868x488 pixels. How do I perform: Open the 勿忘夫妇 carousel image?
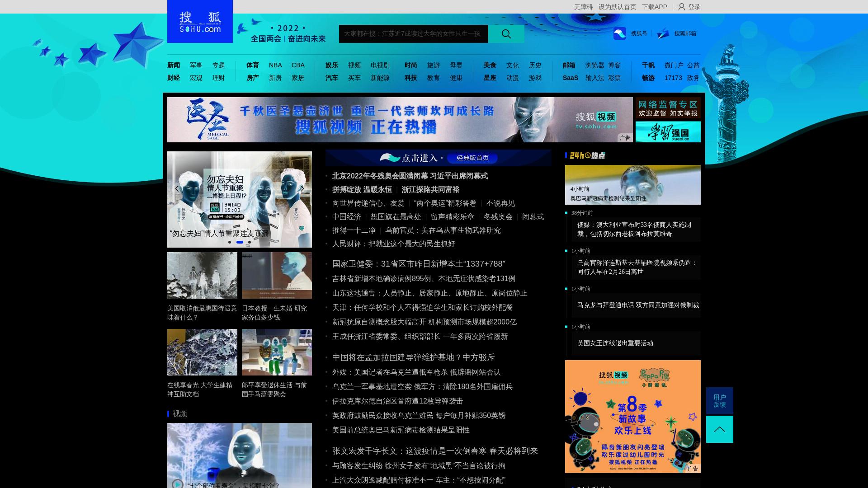tap(240, 199)
